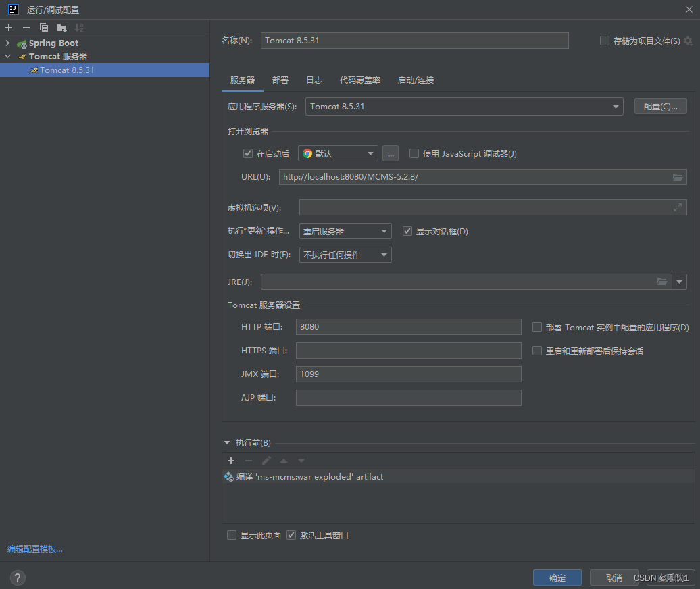Disable the 激活工具窗口 checkbox
Image resolution: width=700 pixels, height=589 pixels.
pos(291,534)
